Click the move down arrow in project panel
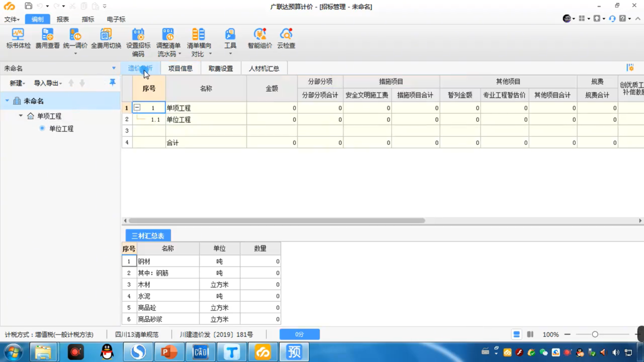The width and height of the screenshot is (644, 362). click(82, 83)
